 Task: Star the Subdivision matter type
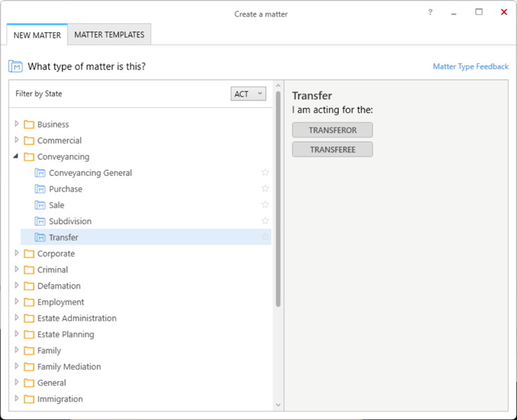coord(265,221)
